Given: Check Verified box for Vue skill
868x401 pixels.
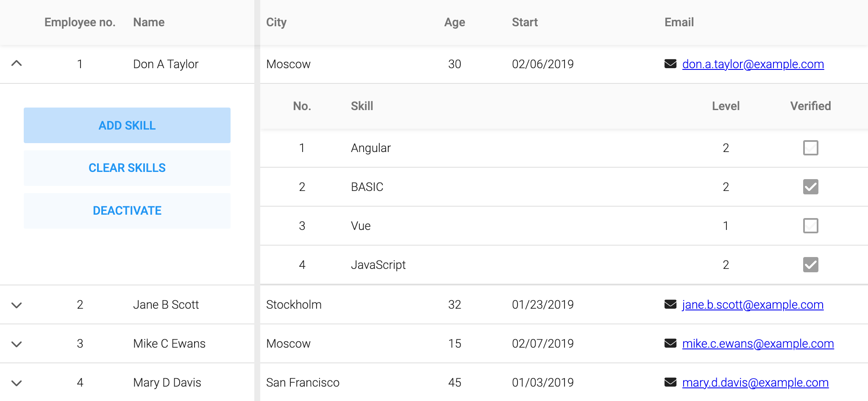Looking at the screenshot, I should [810, 226].
